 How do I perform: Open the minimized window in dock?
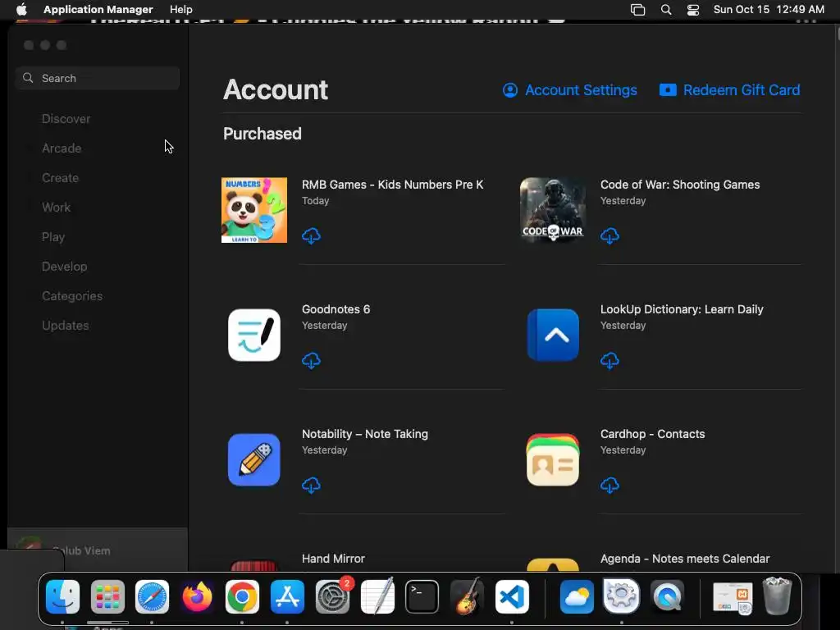(x=733, y=597)
